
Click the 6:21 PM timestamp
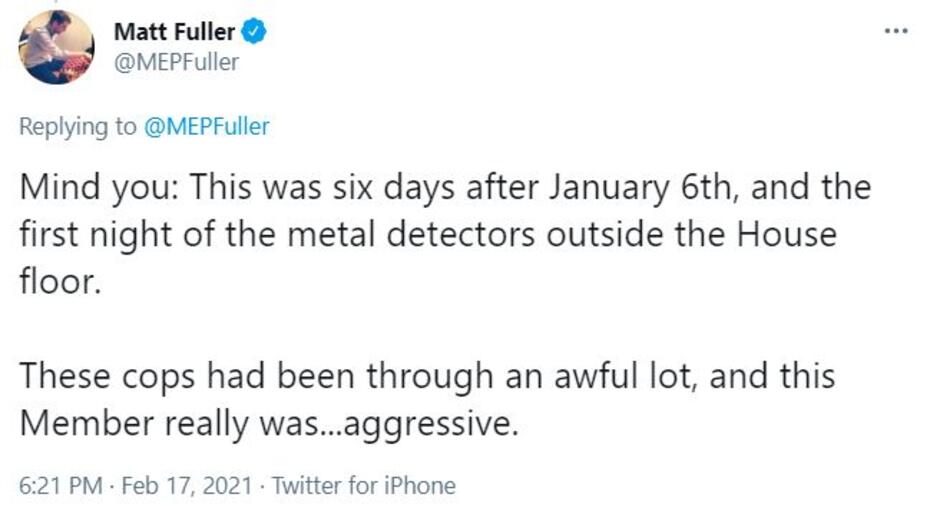pos(60,486)
